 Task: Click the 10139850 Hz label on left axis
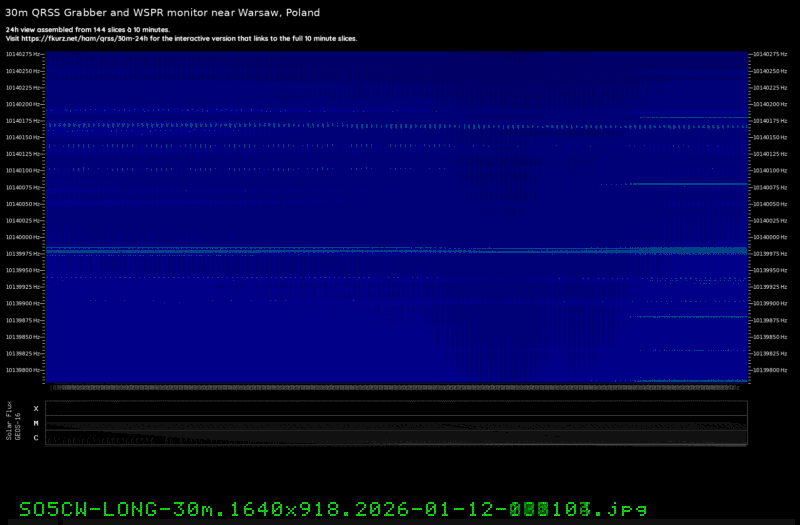[23, 337]
